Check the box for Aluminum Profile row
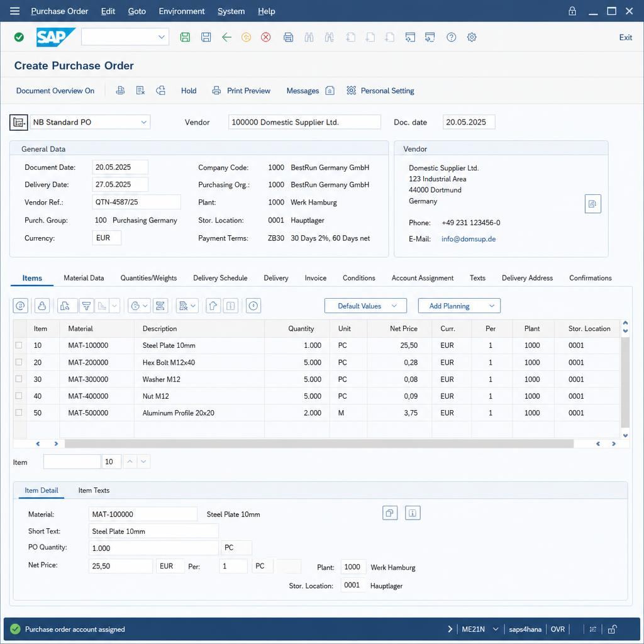 tap(18, 413)
